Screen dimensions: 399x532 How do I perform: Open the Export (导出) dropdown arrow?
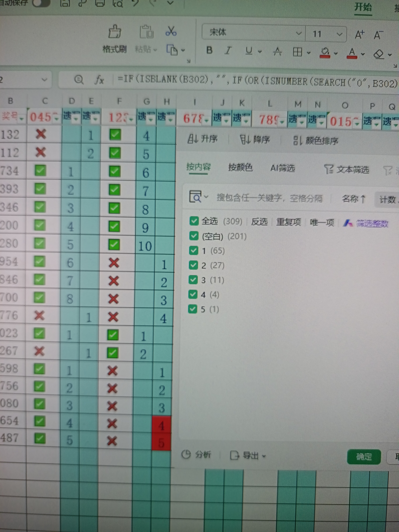click(x=264, y=456)
